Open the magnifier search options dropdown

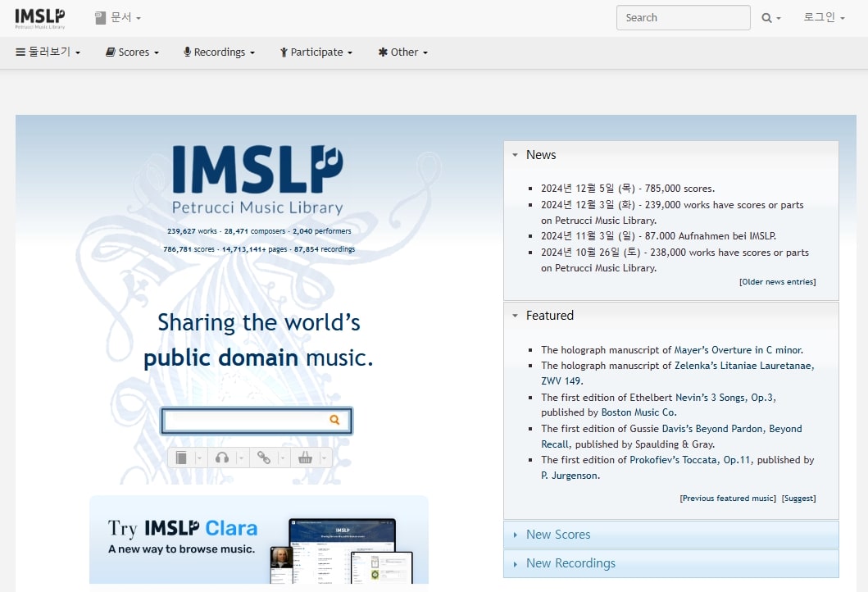click(x=771, y=18)
